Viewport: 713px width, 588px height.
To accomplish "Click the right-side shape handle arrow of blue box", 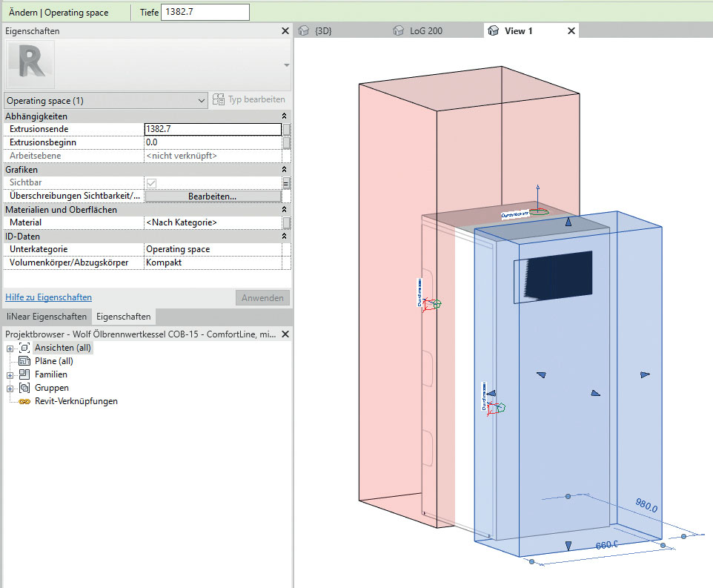I will click(x=645, y=374).
